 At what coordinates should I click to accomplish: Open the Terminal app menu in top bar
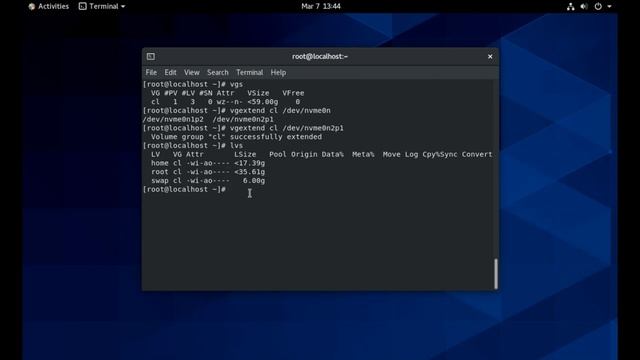(102, 6)
